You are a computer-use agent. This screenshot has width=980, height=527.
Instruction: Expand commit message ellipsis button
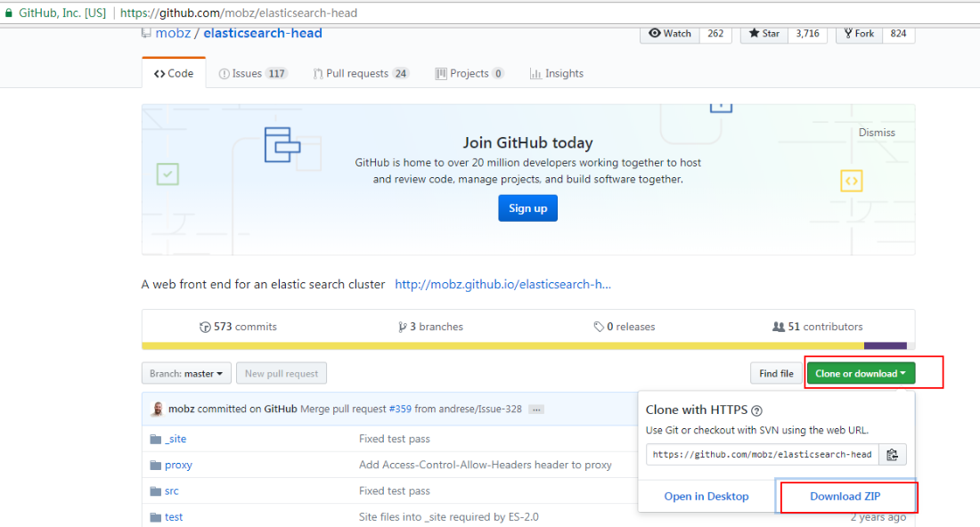(536, 409)
